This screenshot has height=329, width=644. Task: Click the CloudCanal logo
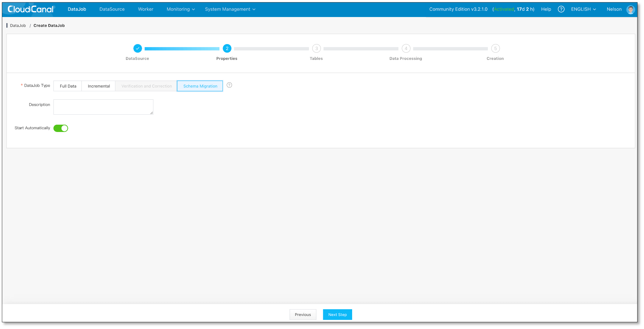31,9
